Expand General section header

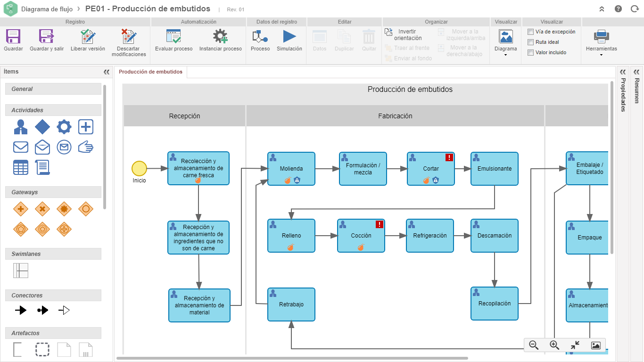point(53,89)
